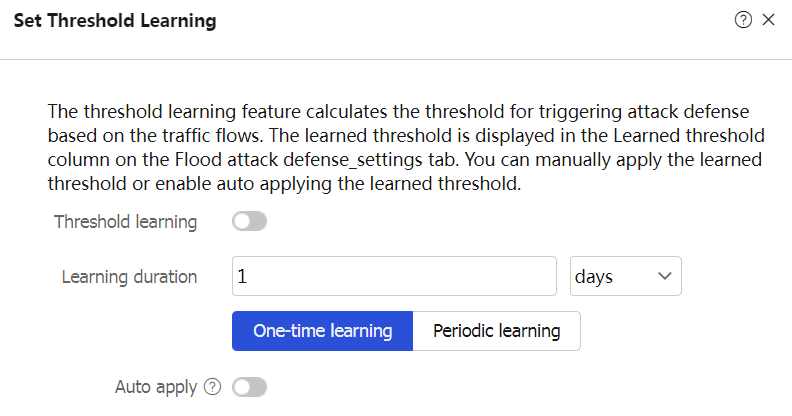The width and height of the screenshot is (792, 416).
Task: Close the Set Threshold Learning dialog
Action: (x=768, y=20)
